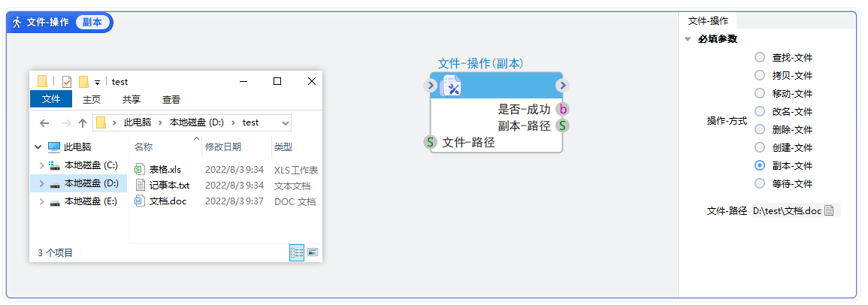Click the 3 个项目 status bar text
868x305 pixels.
(56, 253)
